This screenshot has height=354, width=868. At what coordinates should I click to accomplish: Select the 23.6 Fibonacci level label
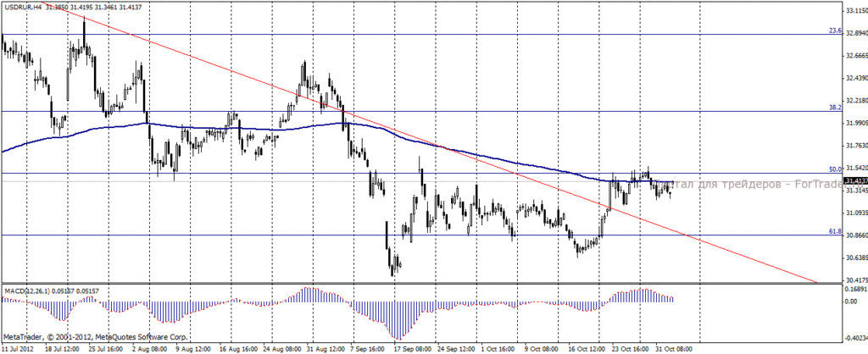tap(835, 31)
